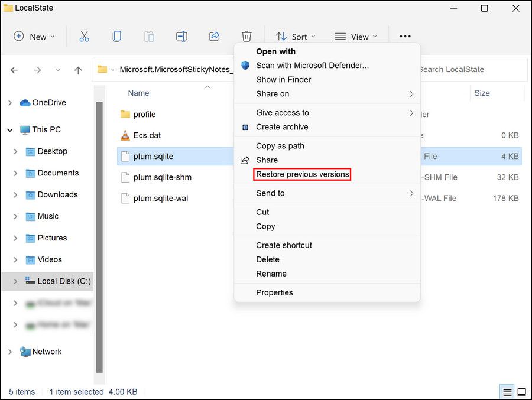Open the New dropdown button
The width and height of the screenshot is (532, 400).
coord(34,37)
